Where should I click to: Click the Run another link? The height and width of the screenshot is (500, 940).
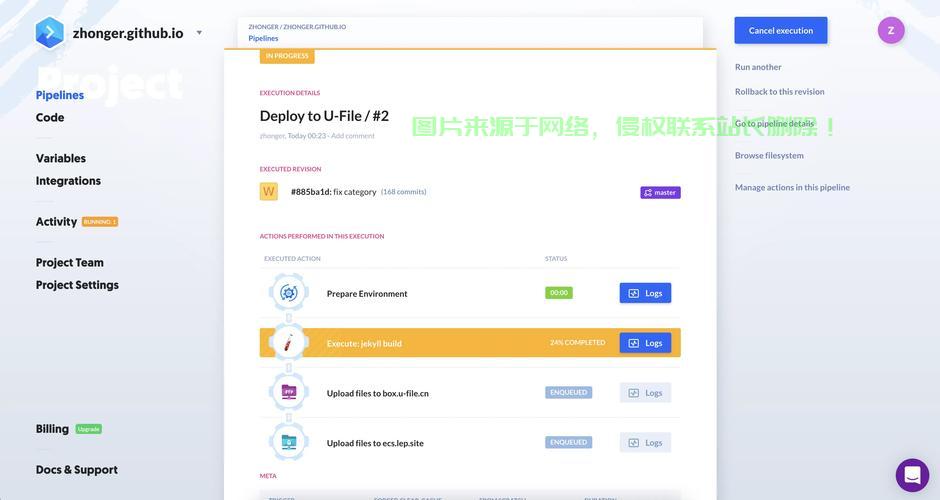point(758,67)
